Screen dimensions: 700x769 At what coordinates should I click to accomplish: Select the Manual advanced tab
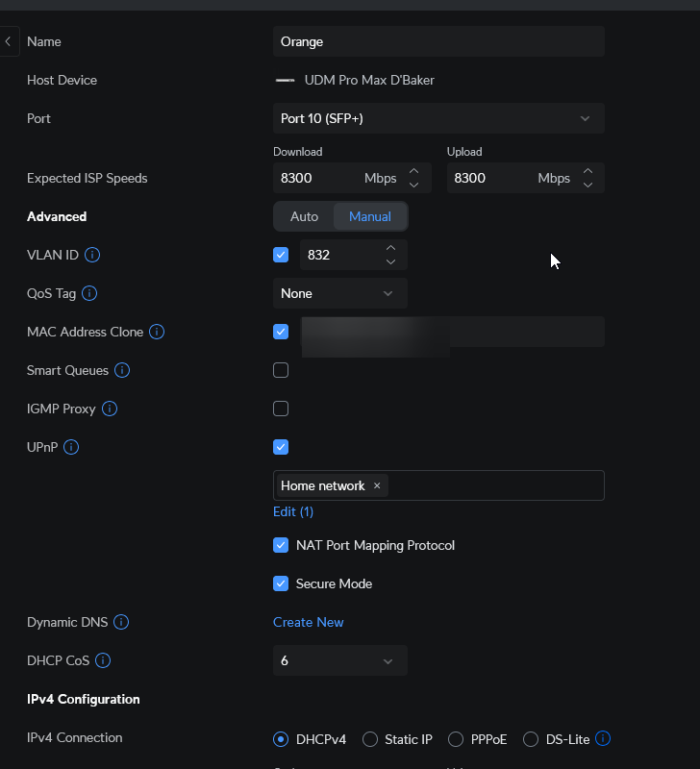coord(370,216)
